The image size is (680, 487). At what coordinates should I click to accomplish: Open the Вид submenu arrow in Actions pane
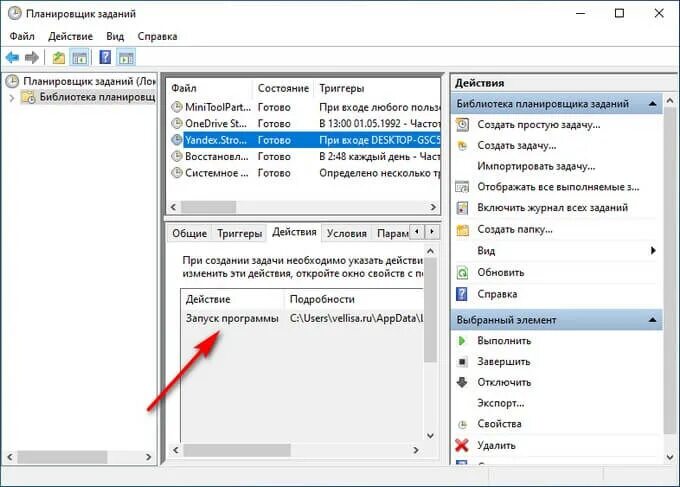click(653, 250)
